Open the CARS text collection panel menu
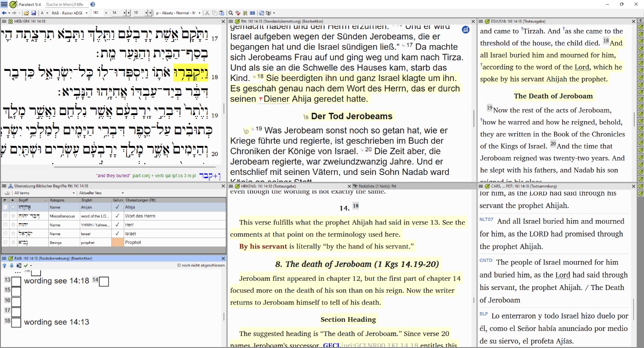644x348 pixels. (x=481, y=186)
